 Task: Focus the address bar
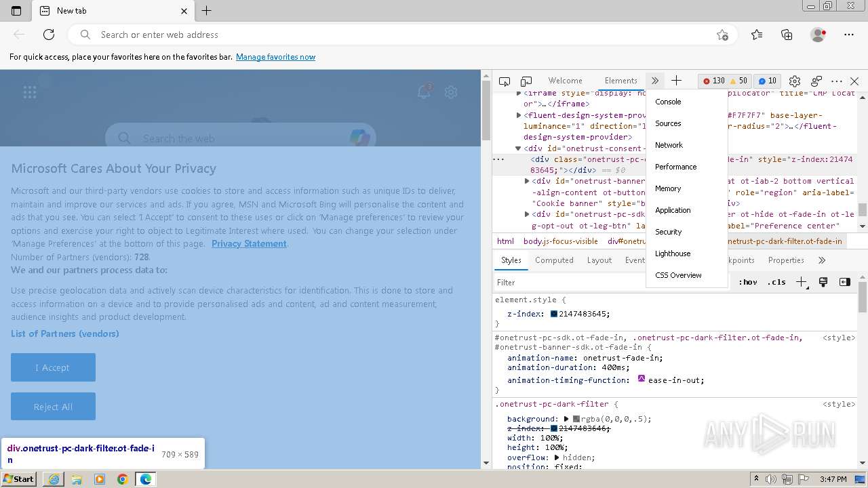point(403,35)
